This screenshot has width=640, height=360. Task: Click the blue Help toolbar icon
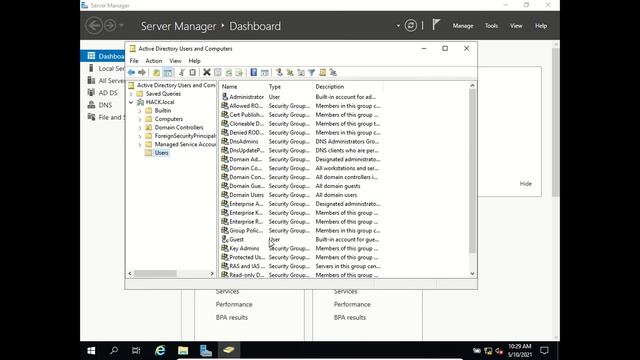click(253, 73)
